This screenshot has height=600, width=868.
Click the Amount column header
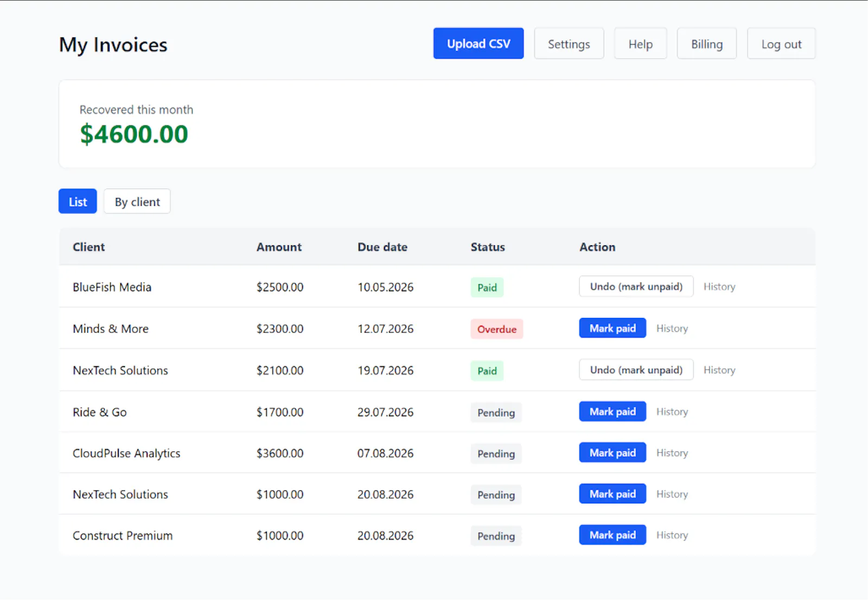[279, 247]
